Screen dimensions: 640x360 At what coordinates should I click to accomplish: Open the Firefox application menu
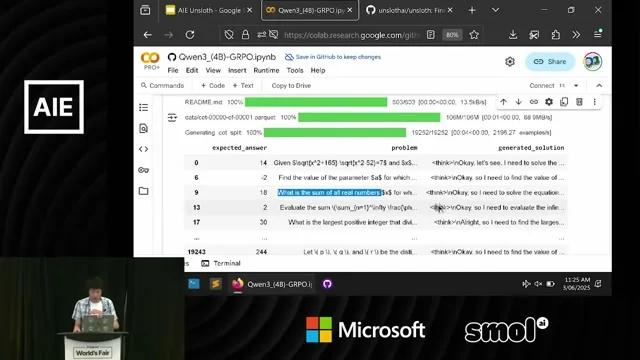(598, 34)
